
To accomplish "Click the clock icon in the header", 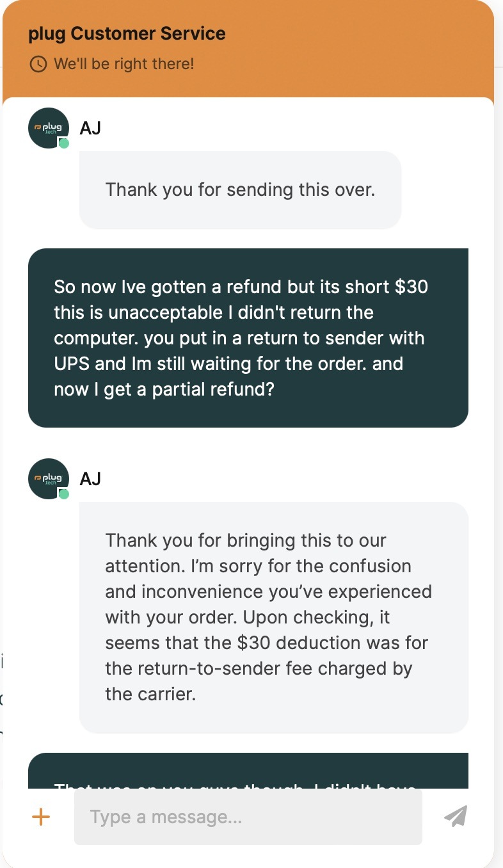I will coord(38,64).
